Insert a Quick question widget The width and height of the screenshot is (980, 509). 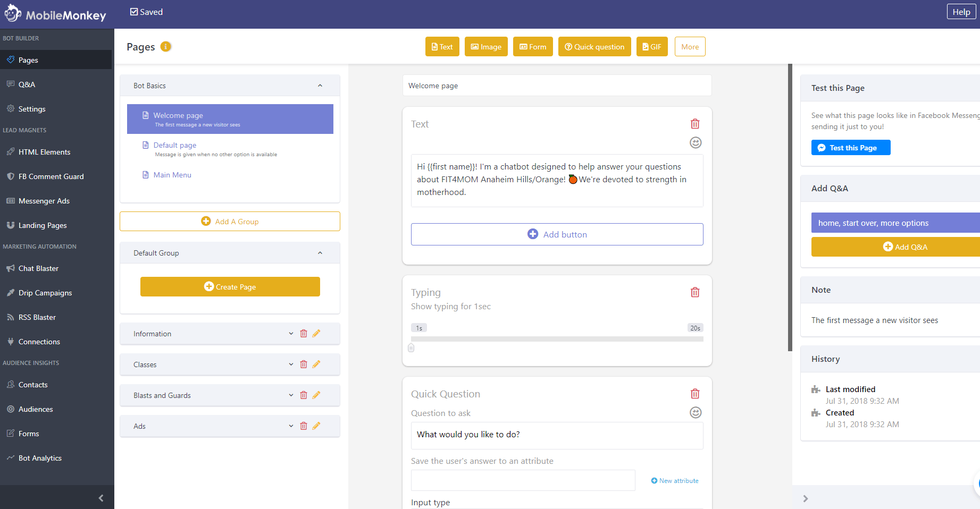tap(594, 47)
